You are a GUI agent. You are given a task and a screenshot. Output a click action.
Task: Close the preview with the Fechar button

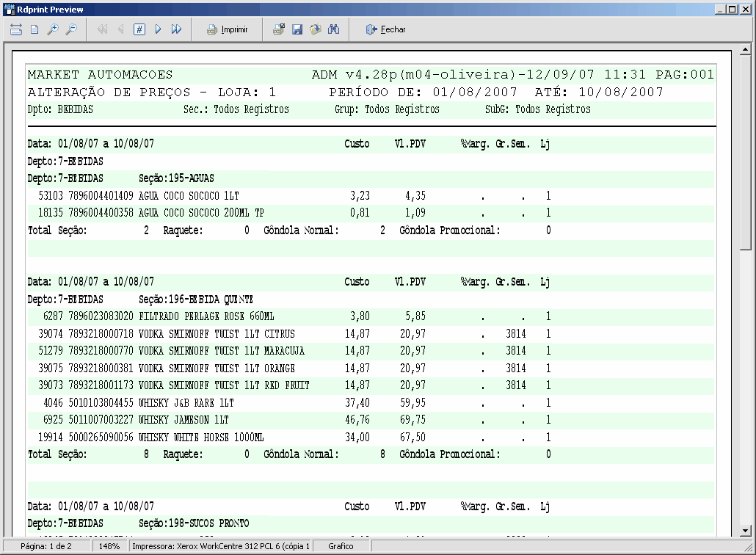386,29
